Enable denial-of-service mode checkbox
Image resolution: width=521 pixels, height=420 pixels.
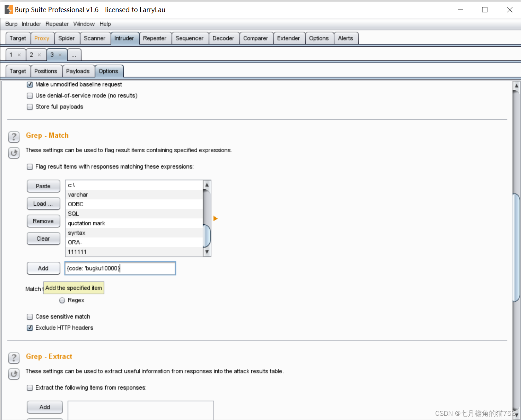(30, 96)
